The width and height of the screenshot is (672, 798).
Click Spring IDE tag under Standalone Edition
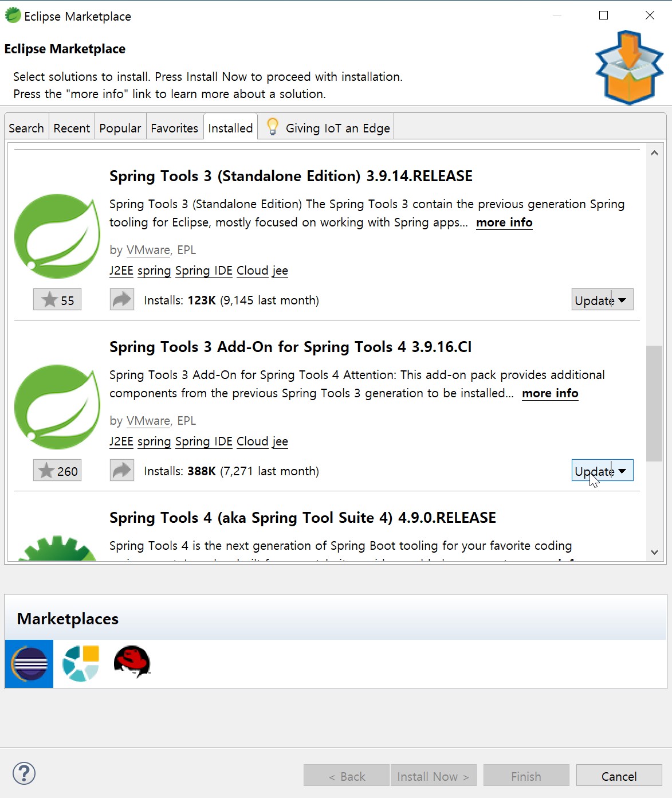204,271
